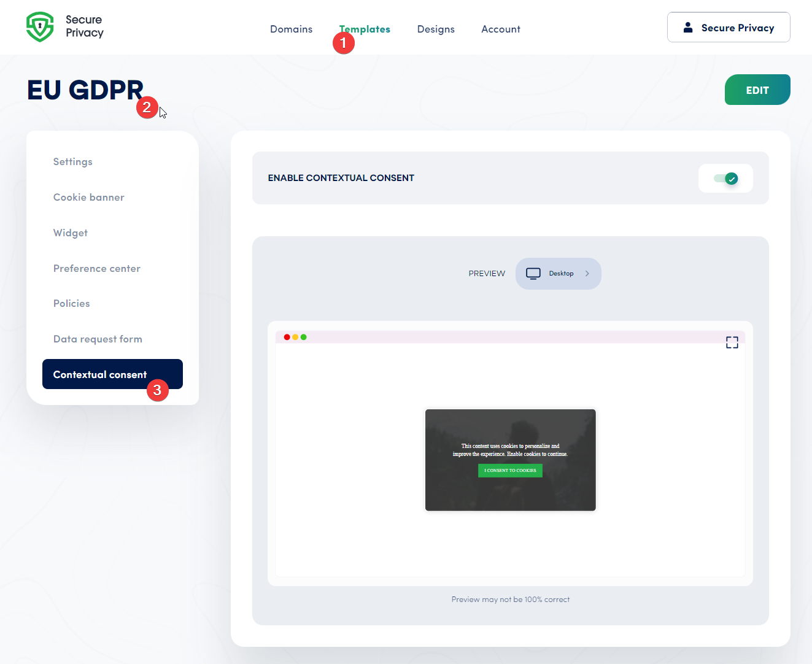Image resolution: width=812 pixels, height=664 pixels.
Task: Click the person icon beside Secure Privacy name
Action: pyautogui.click(x=689, y=26)
